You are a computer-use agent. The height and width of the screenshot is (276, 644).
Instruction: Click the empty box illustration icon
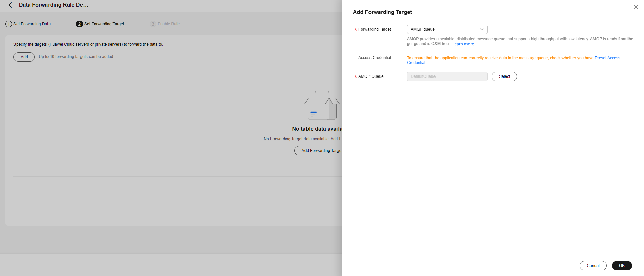point(322,105)
